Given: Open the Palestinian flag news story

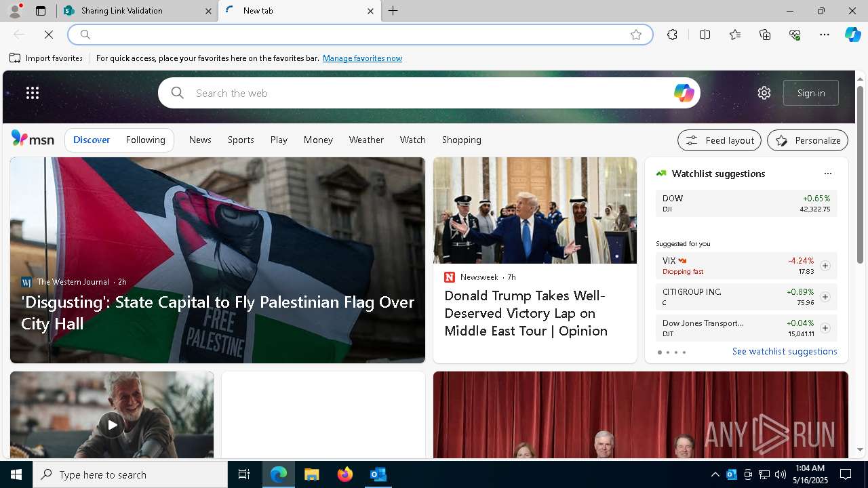Looking at the screenshot, I should point(218,260).
